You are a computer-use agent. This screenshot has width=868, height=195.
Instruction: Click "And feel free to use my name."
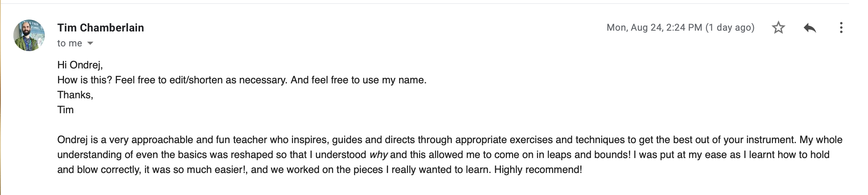coord(358,80)
